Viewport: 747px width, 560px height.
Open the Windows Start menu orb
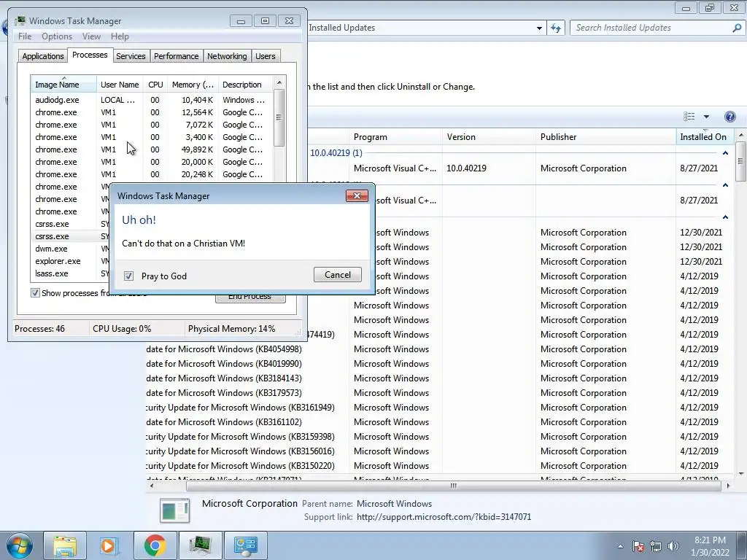(20, 545)
